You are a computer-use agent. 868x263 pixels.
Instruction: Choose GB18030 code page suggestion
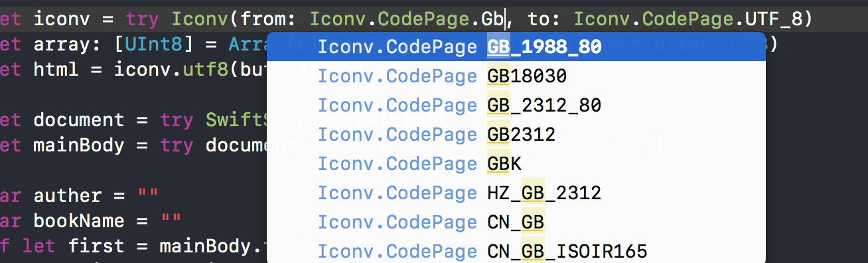pyautogui.click(x=516, y=76)
